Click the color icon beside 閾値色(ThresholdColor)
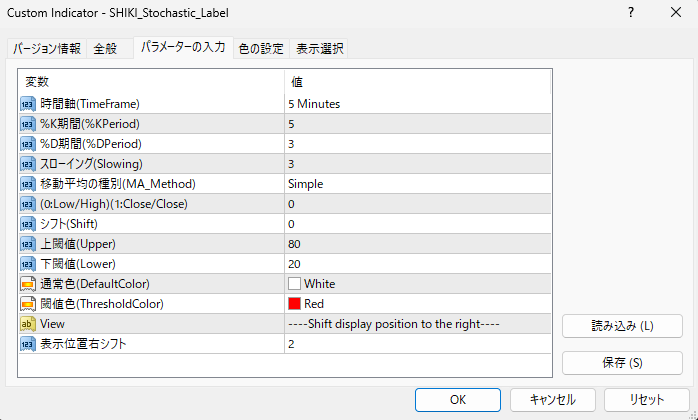 click(28, 303)
